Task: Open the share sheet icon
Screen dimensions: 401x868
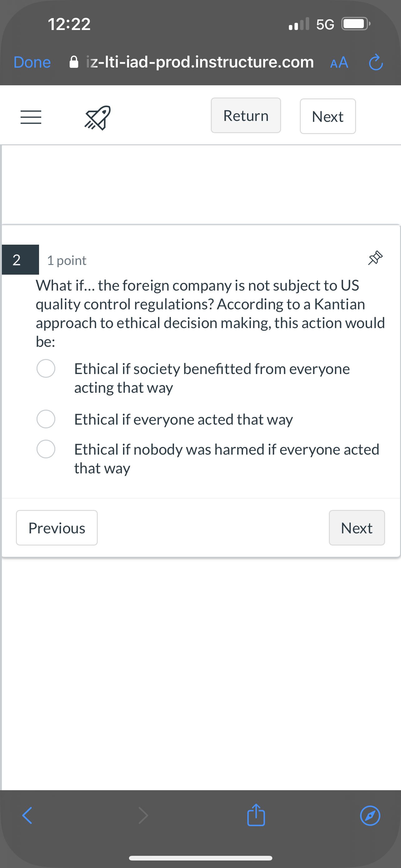Action: pos(256,815)
